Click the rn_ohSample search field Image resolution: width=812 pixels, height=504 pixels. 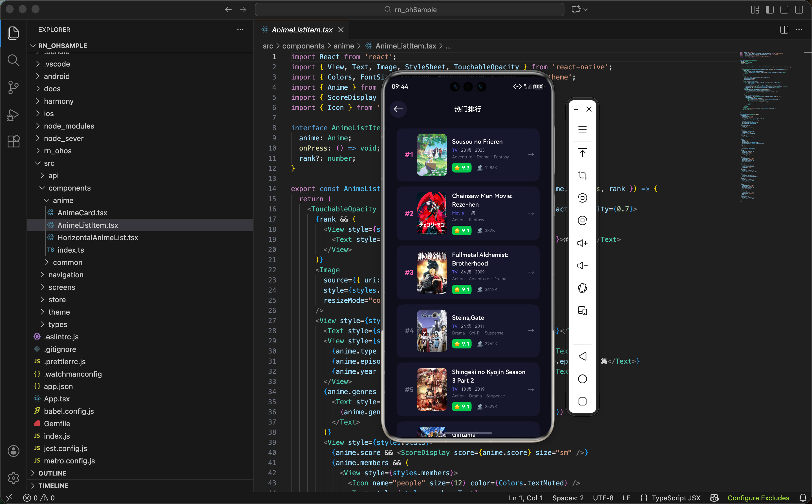[x=409, y=10]
